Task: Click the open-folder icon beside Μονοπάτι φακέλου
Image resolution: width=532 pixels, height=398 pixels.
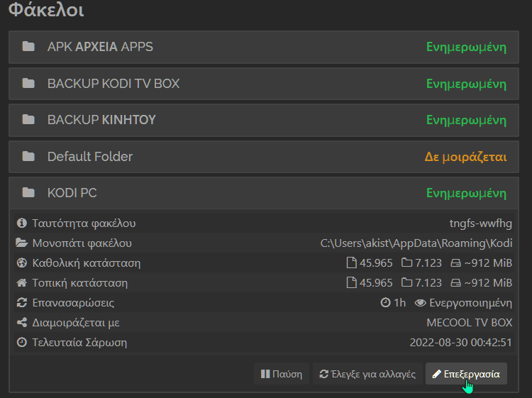Action: [22, 243]
